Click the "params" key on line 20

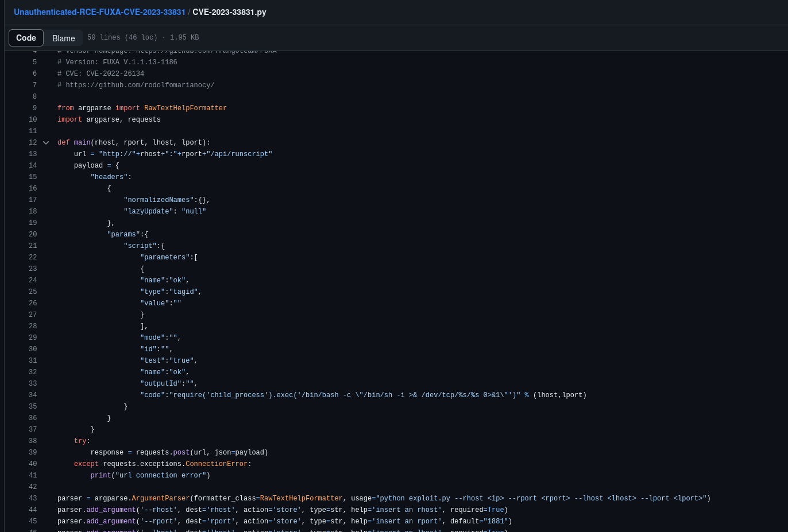click(x=123, y=234)
